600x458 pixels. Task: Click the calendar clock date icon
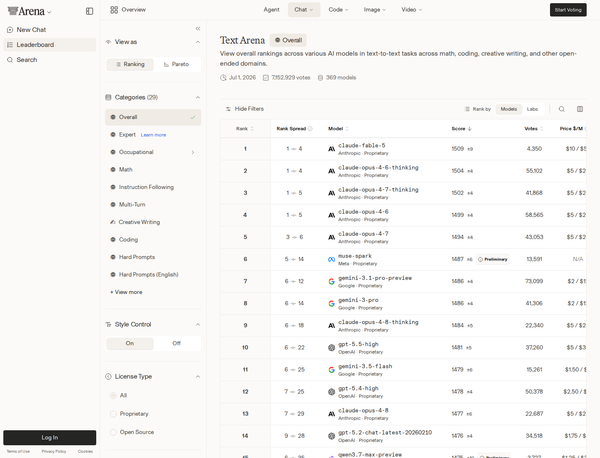click(223, 78)
